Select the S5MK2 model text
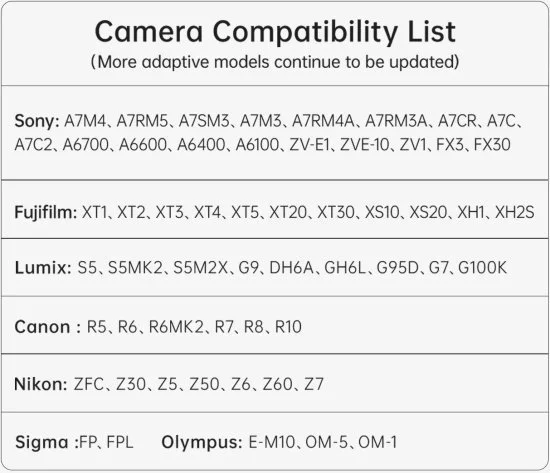Screen dimensions: 550x473 pos(135,268)
